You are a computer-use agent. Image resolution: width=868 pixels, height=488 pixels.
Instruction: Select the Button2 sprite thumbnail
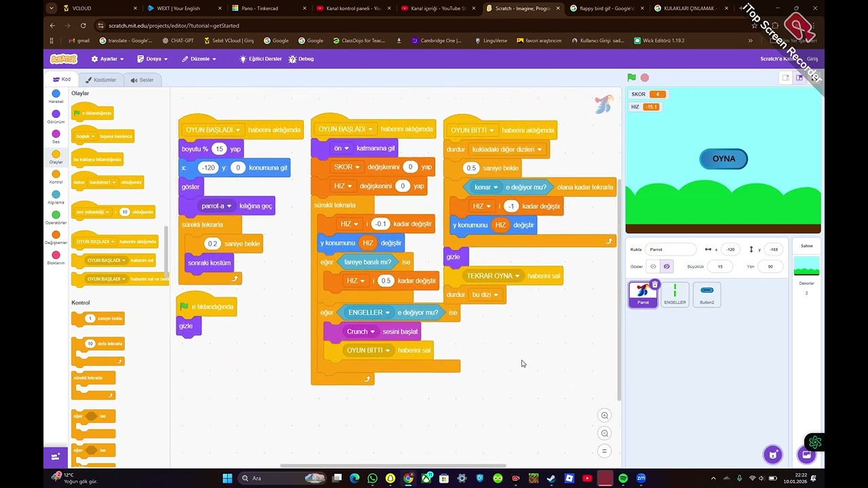(707, 295)
